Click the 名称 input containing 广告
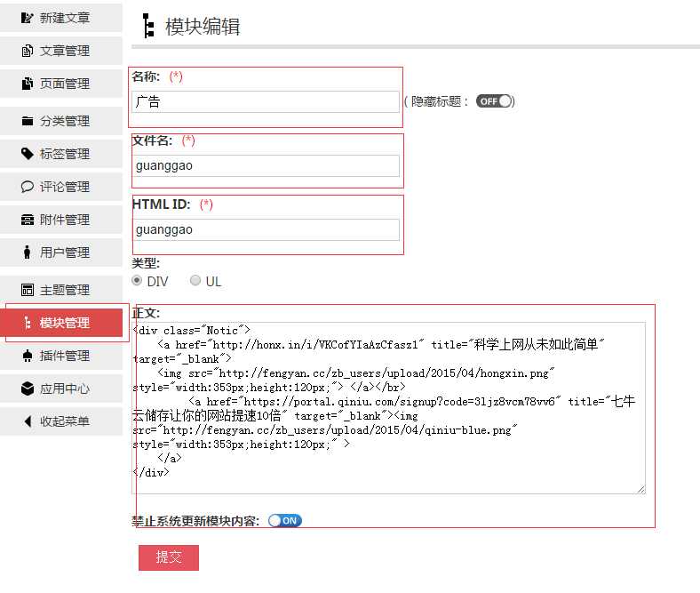The height and width of the screenshot is (593, 700). (266, 102)
